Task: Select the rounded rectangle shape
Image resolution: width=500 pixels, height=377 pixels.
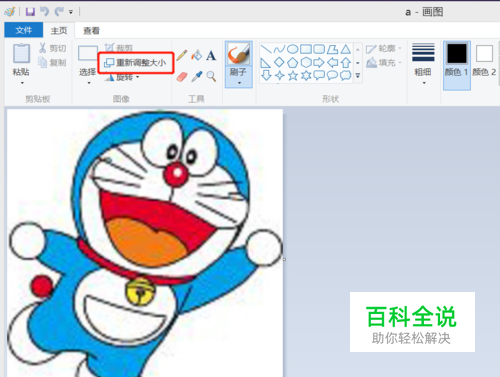Action: [x=319, y=49]
